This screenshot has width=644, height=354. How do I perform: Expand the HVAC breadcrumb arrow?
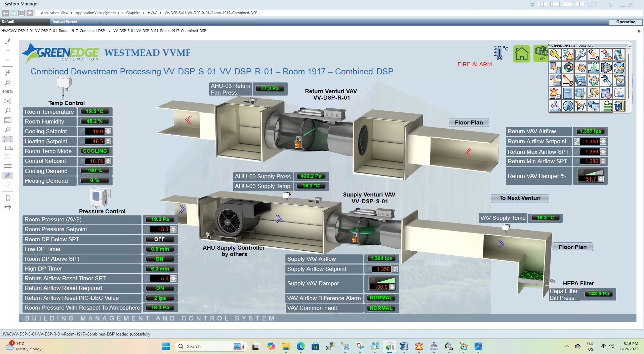160,13
